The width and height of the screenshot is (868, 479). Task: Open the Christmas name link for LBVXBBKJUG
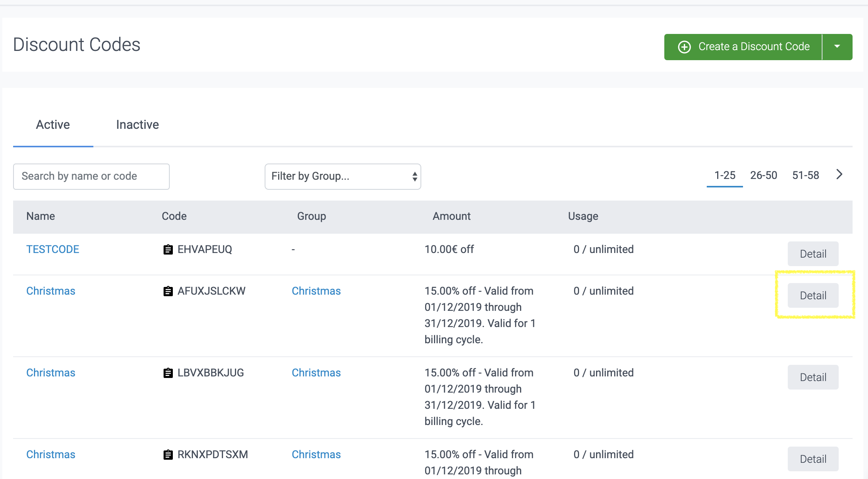pyautogui.click(x=51, y=373)
